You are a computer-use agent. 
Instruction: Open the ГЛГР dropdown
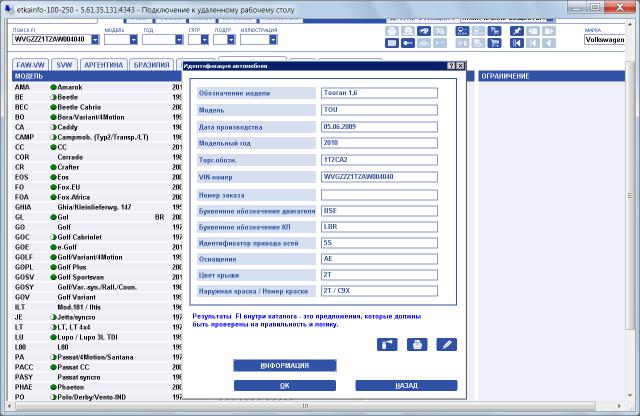204,40
